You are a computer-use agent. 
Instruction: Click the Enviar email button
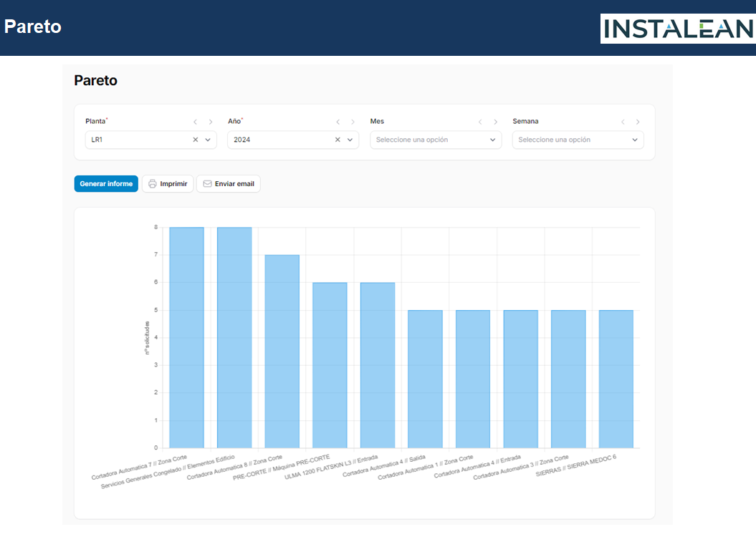pos(229,184)
